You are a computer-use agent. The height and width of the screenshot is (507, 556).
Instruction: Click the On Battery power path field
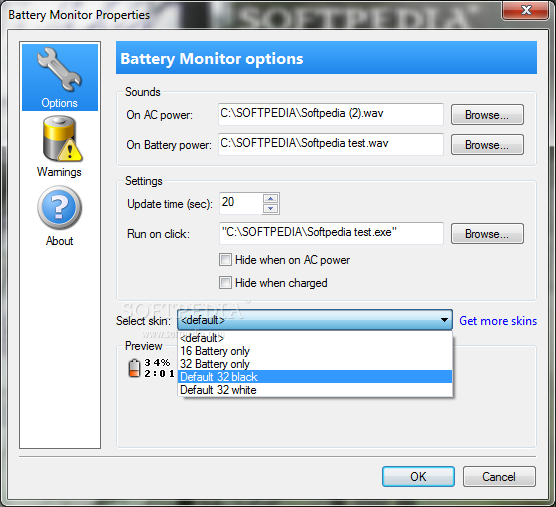pyautogui.click(x=331, y=144)
